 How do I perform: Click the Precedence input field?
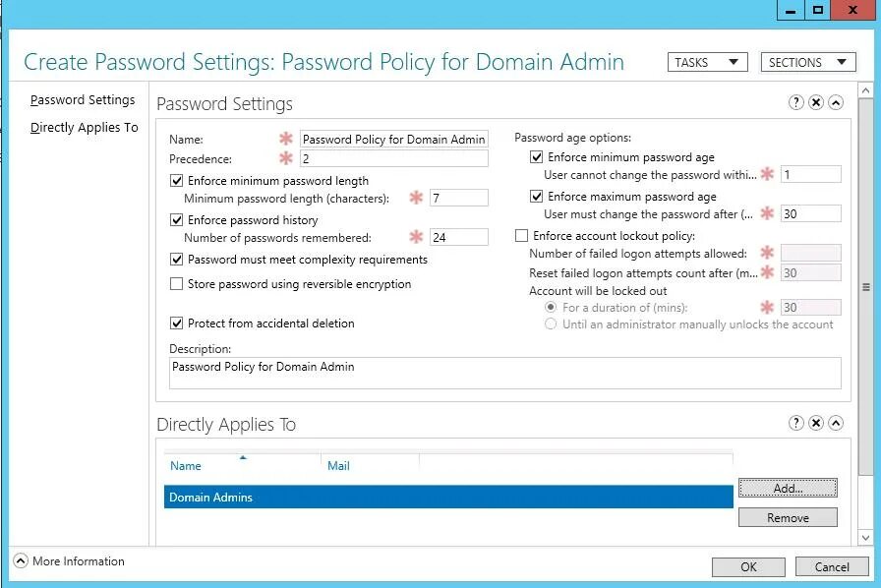pyautogui.click(x=393, y=158)
